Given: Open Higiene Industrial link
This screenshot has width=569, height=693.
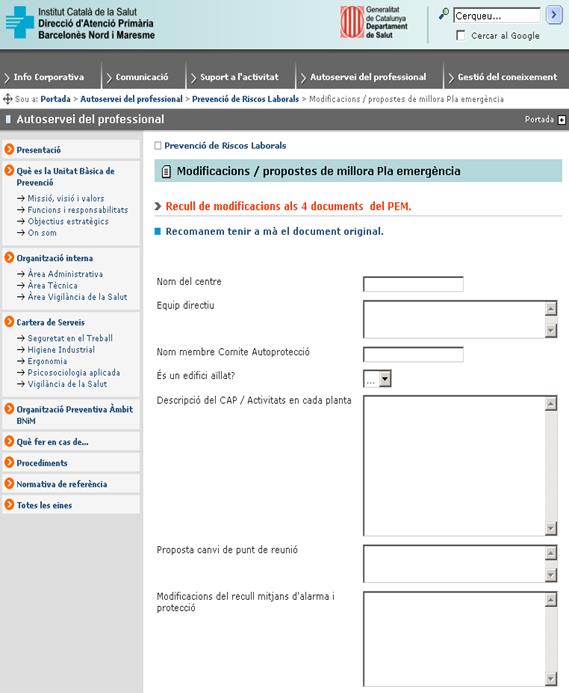Looking at the screenshot, I should click(61, 350).
